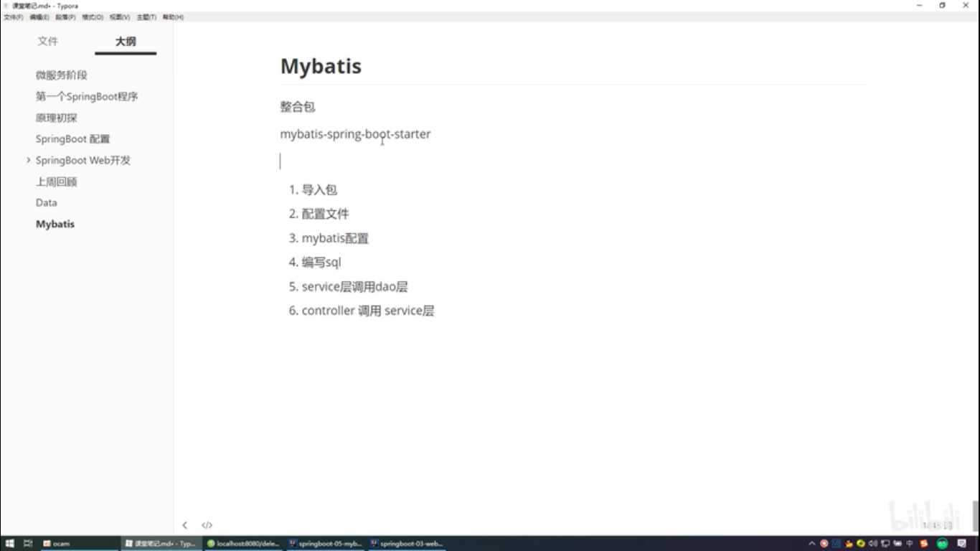Expand the SpringBoot Web开发 outline node
Image resolution: width=980 pixels, height=551 pixels.
click(x=28, y=160)
